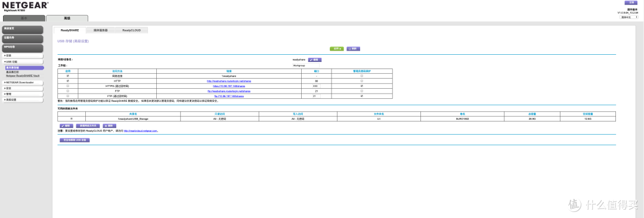Toggle password protection for network connection row
644x218 pixels.
click(x=361, y=76)
